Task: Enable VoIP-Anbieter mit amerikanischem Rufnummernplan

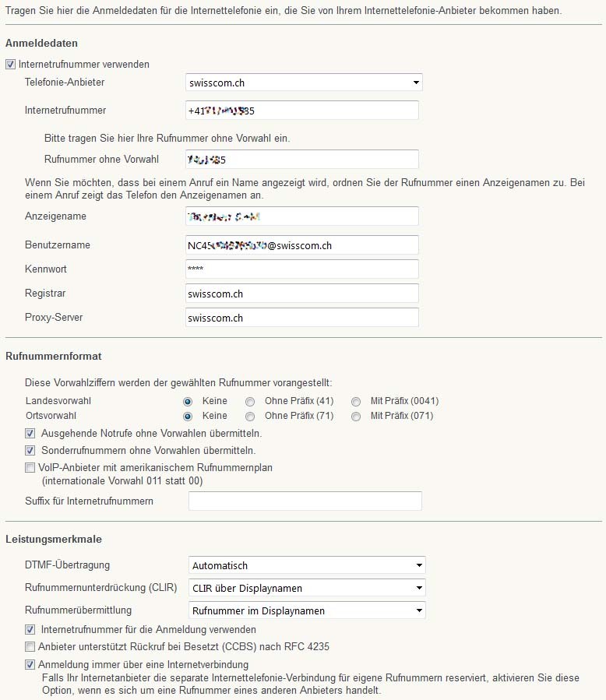Action: (29, 467)
